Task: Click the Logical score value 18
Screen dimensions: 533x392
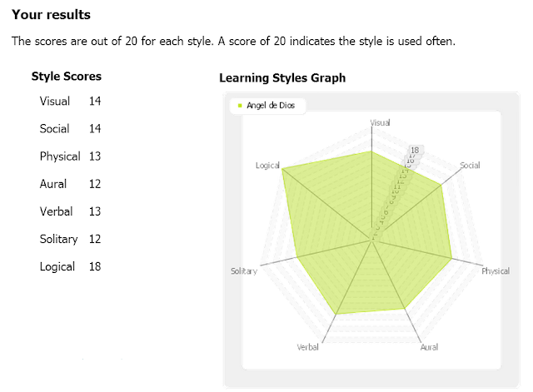Action: [95, 266]
